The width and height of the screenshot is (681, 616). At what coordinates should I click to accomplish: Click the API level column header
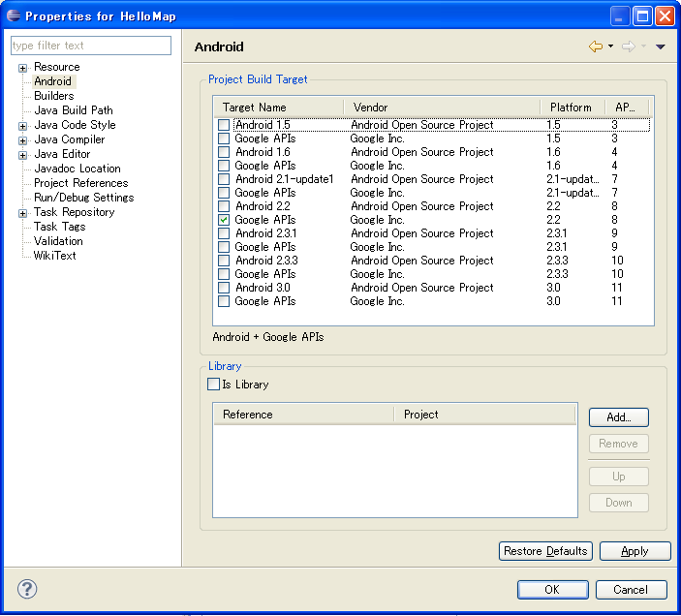(627, 108)
